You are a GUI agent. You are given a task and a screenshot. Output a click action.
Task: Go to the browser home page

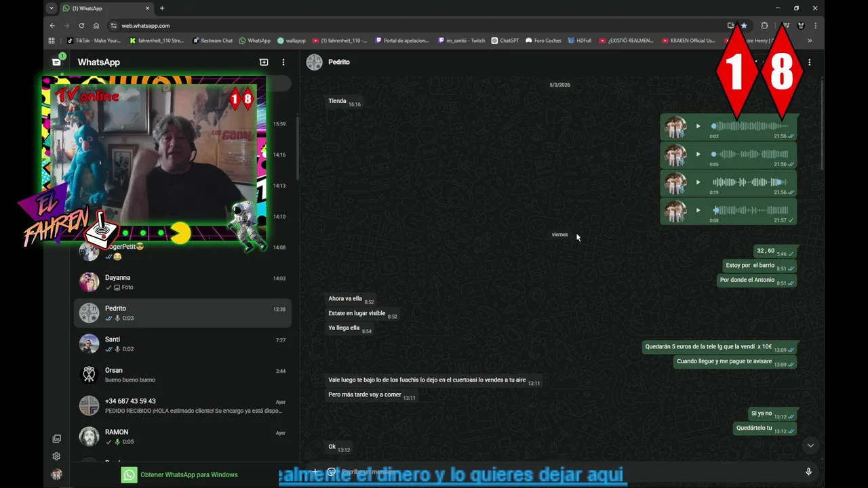(x=96, y=26)
